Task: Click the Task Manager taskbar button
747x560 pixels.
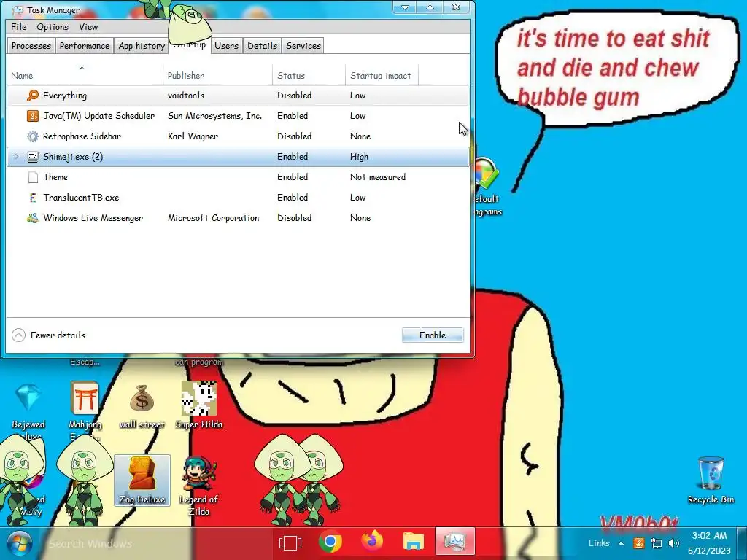Action: click(x=455, y=542)
